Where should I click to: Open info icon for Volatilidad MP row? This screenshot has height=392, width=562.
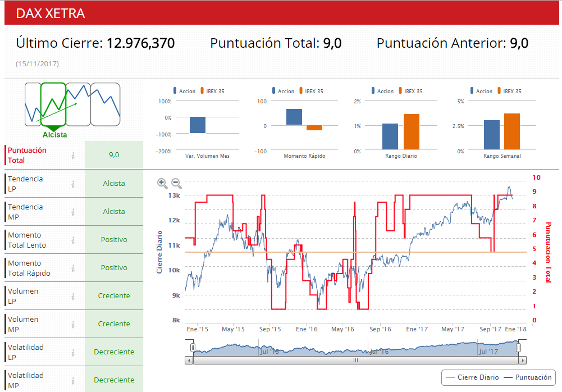tap(73, 380)
